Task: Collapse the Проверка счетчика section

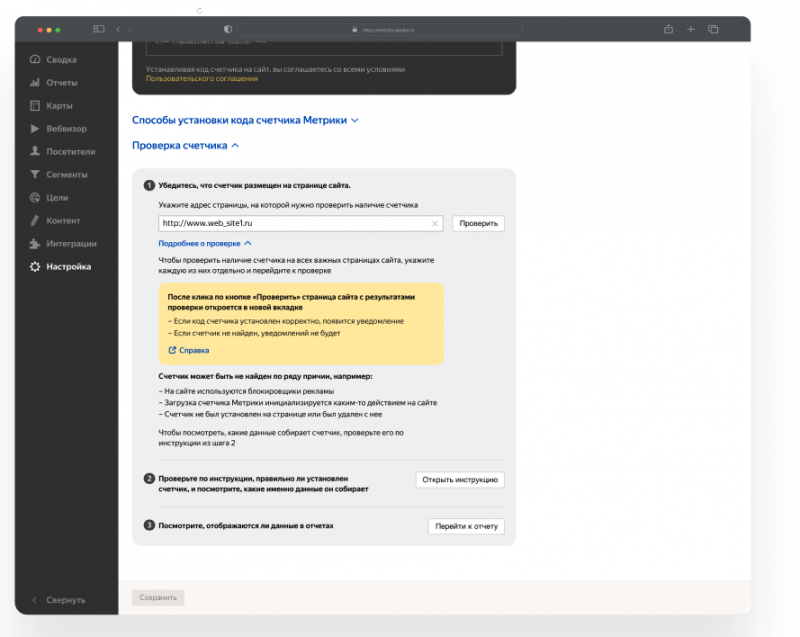Action: 186,146
